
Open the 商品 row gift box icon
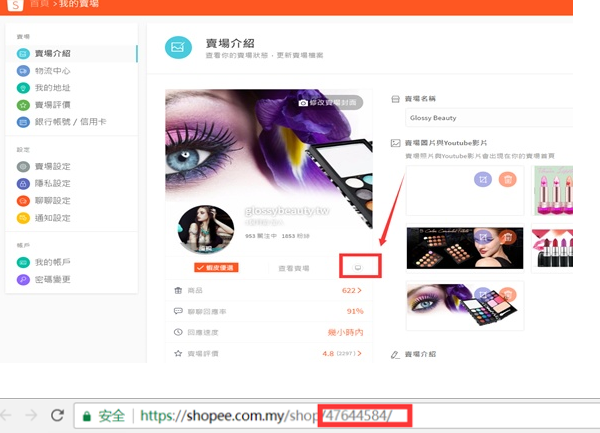(178, 290)
